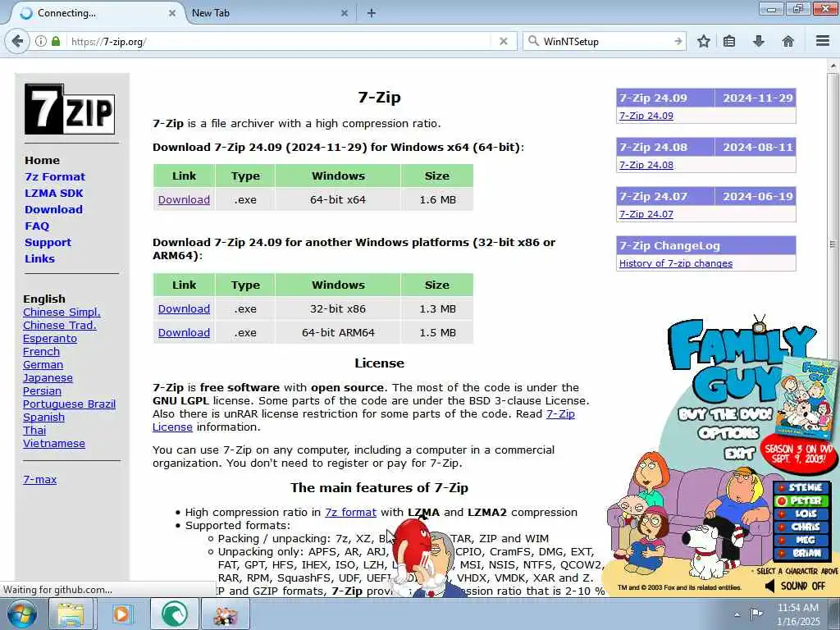Download the 64-bit x64 installer
The image size is (840, 630).
(x=184, y=200)
